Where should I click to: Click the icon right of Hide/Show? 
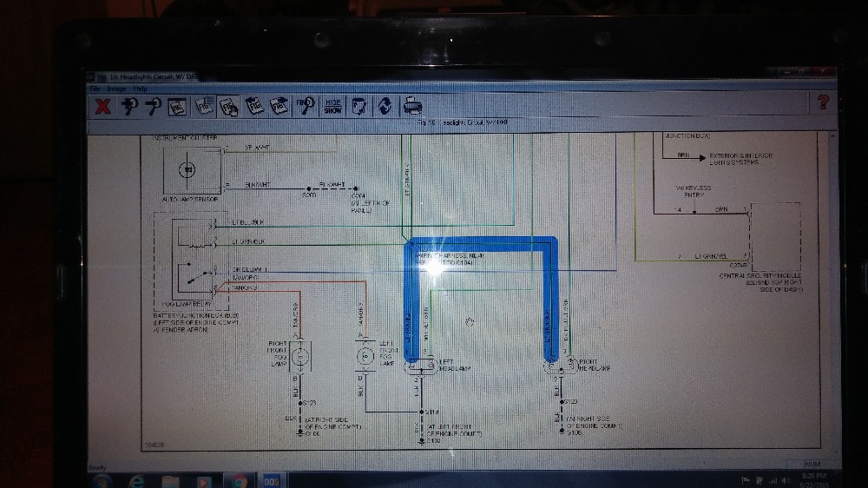(358, 106)
